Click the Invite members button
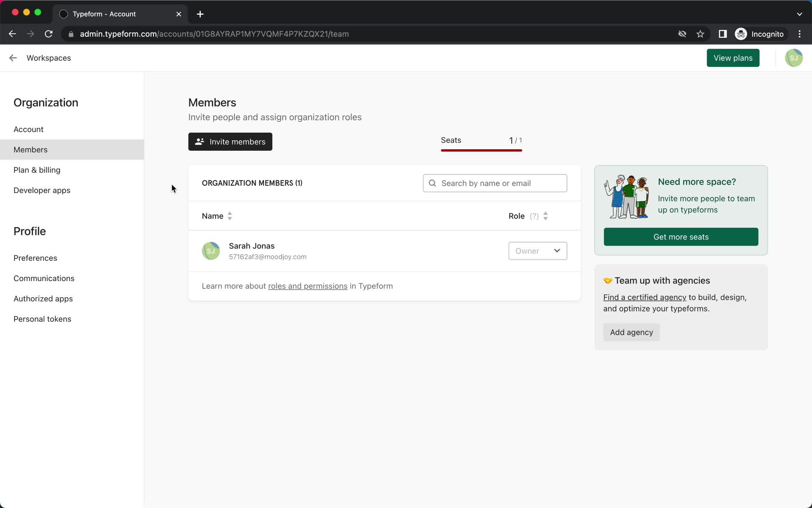 point(230,142)
